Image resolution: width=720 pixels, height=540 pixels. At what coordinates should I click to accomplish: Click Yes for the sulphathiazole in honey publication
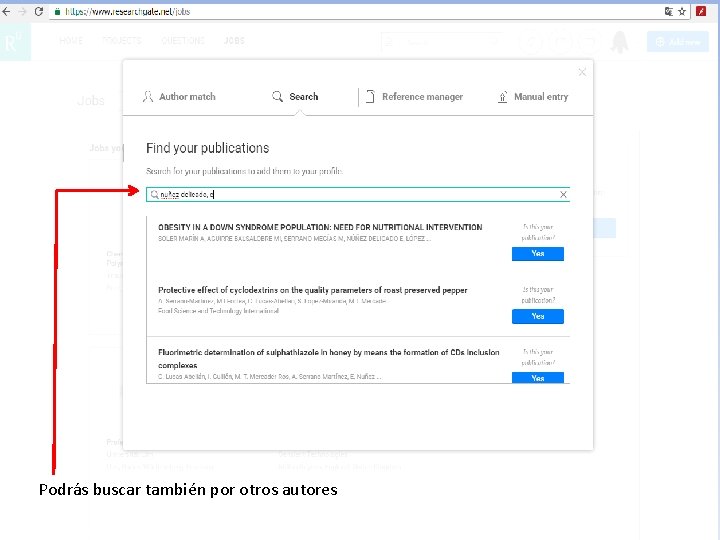[538, 377]
